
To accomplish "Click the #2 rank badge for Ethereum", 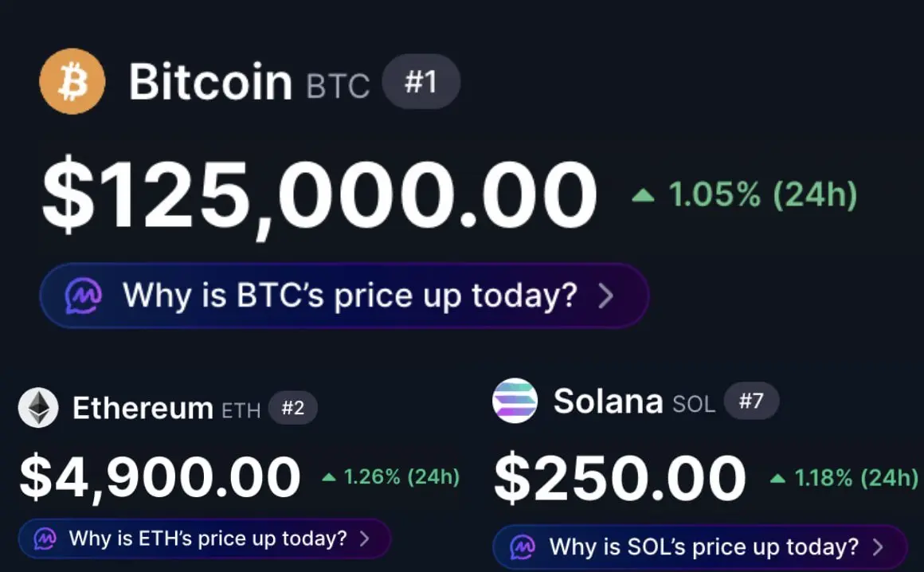I will click(292, 409).
